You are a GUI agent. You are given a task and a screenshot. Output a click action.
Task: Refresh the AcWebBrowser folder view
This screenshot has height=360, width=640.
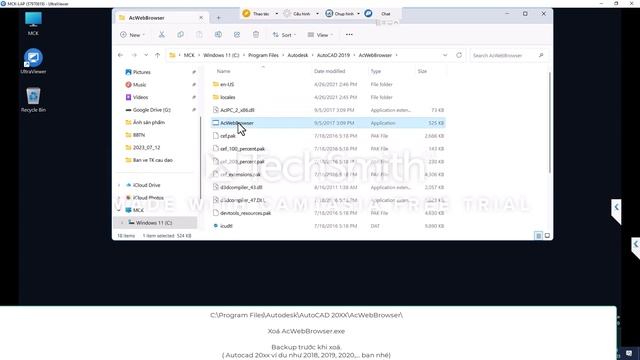pyautogui.click(x=459, y=55)
